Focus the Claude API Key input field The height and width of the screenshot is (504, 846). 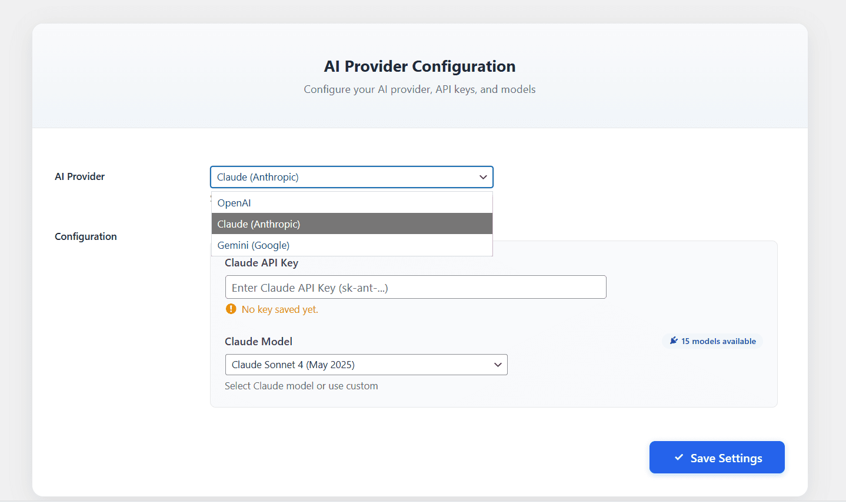pyautogui.click(x=415, y=288)
